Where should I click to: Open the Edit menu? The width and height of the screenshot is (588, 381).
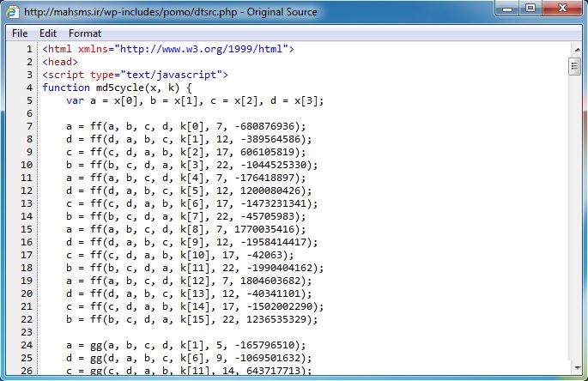tap(48, 33)
